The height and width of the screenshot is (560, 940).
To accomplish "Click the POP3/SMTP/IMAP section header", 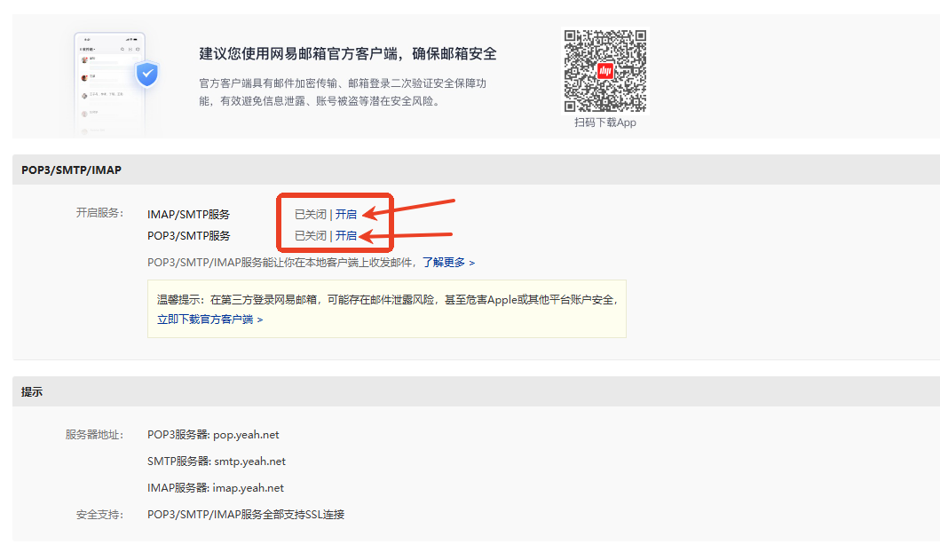I will pyautogui.click(x=71, y=170).
